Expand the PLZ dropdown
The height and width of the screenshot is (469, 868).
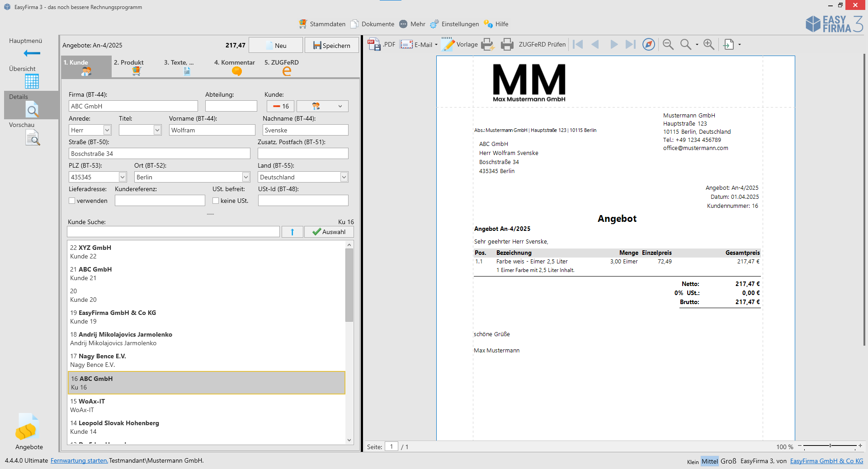123,177
